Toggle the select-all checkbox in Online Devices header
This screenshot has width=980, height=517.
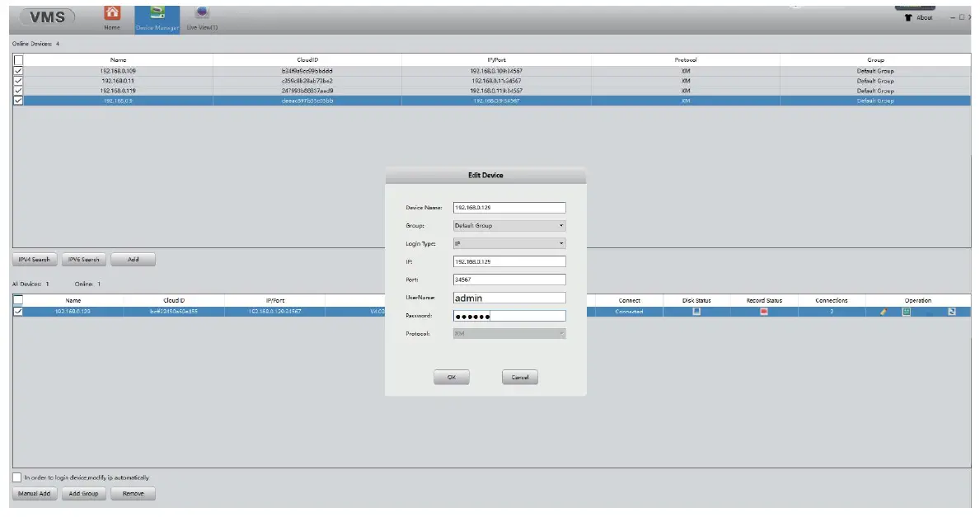pyautogui.click(x=18, y=61)
